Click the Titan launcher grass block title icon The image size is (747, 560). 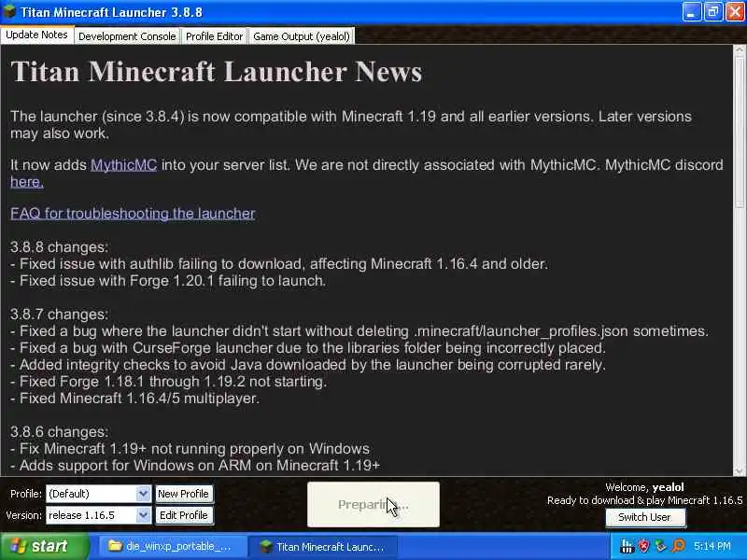(9, 11)
